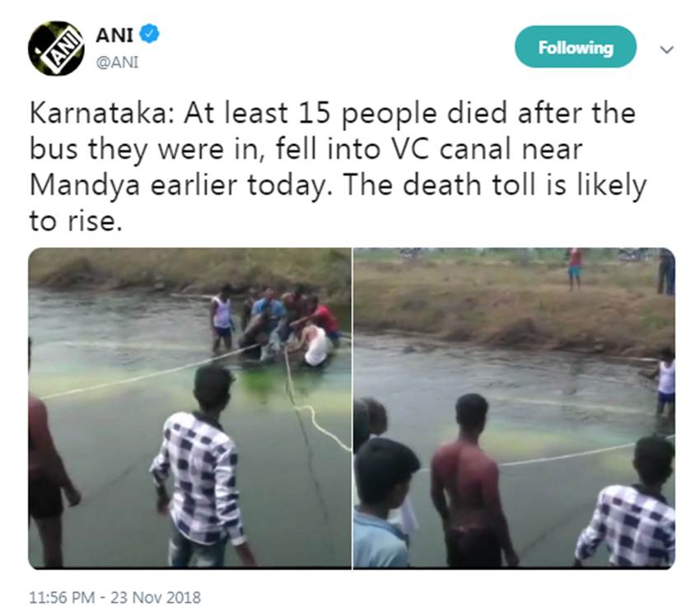Click the blue verified badge
Screen dimensions: 700x615
149,34
